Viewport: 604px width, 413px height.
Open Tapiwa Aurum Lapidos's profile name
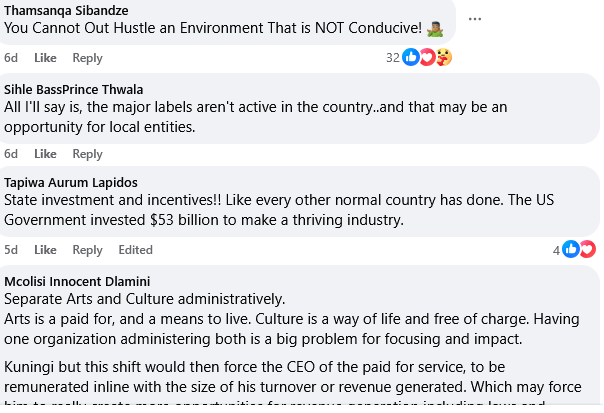coord(71,183)
